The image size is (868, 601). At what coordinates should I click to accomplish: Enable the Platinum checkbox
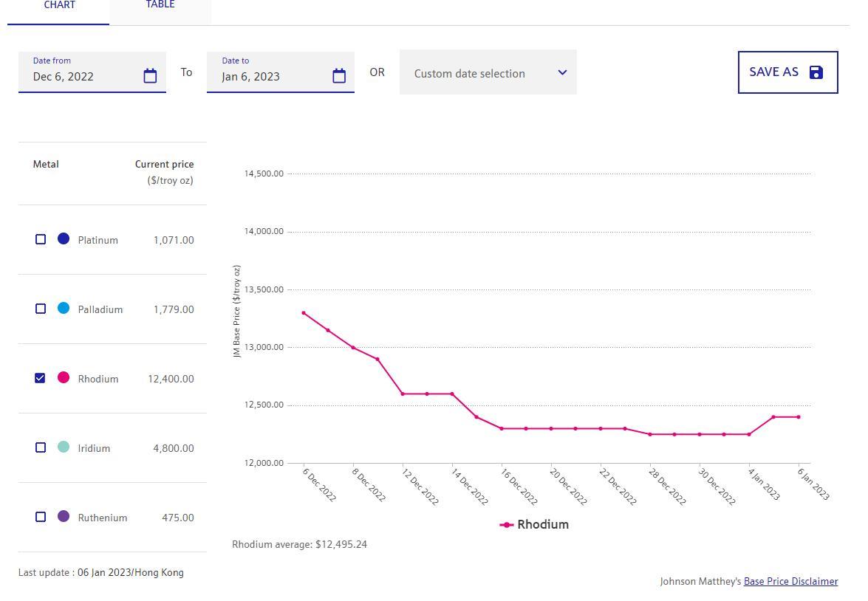pos(41,239)
